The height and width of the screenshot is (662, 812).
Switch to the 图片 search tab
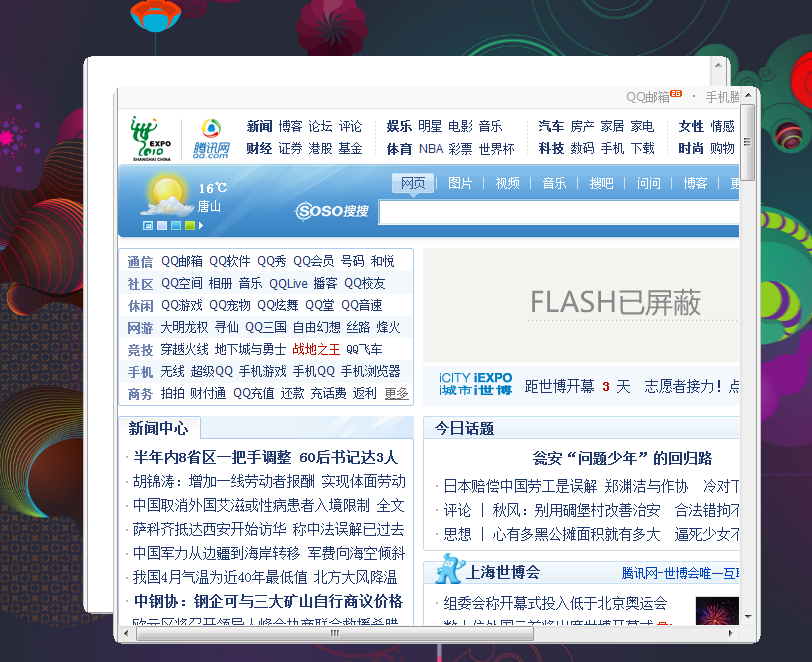coord(460,183)
